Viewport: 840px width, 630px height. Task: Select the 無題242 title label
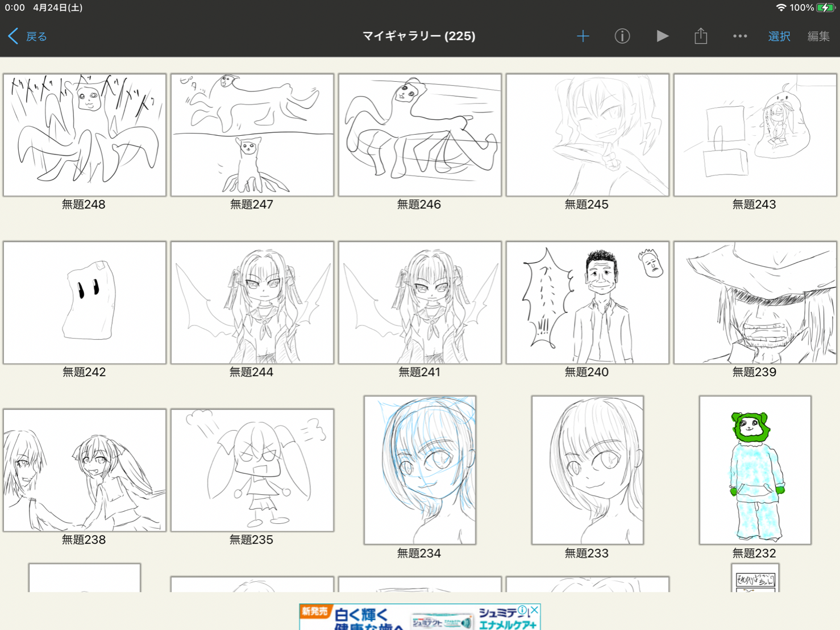click(84, 372)
